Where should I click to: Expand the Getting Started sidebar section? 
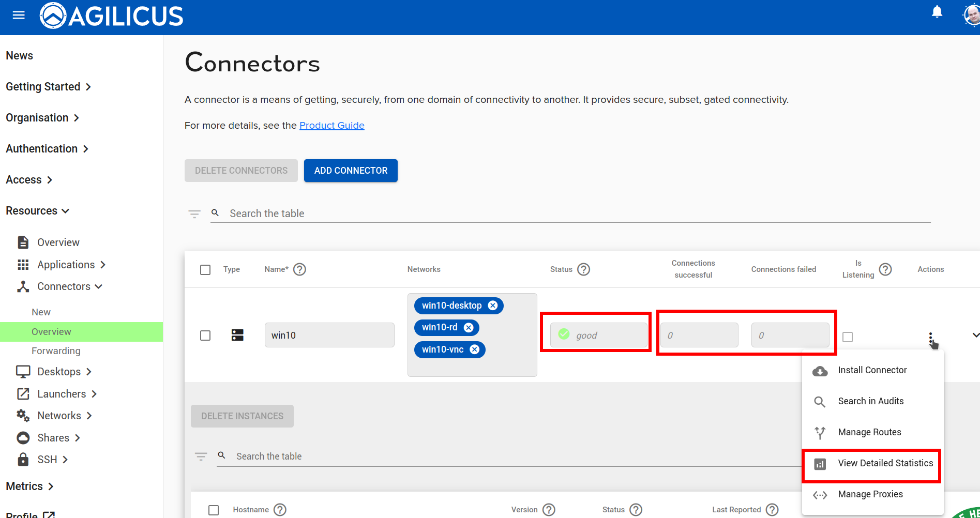(x=48, y=87)
